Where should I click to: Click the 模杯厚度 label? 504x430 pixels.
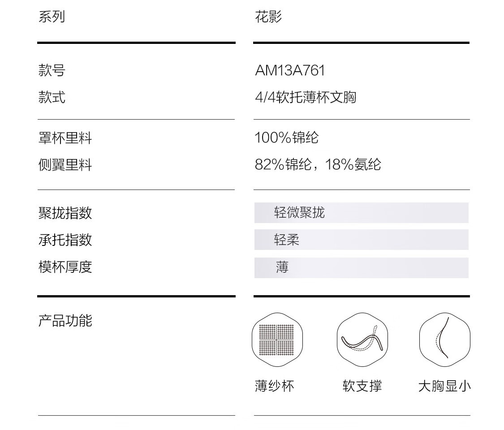click(65, 267)
